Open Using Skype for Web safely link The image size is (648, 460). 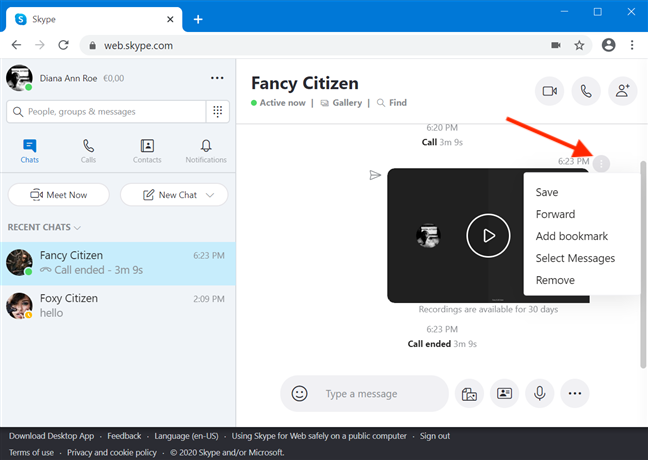(319, 436)
